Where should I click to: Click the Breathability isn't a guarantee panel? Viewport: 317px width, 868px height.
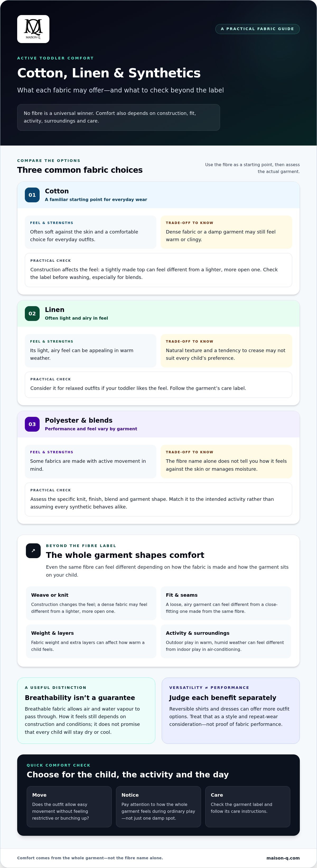tap(86, 710)
